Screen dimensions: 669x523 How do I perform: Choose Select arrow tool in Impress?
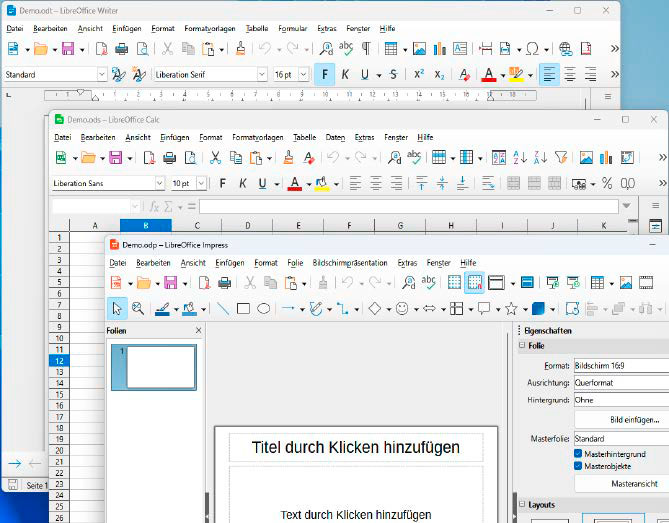(x=117, y=308)
